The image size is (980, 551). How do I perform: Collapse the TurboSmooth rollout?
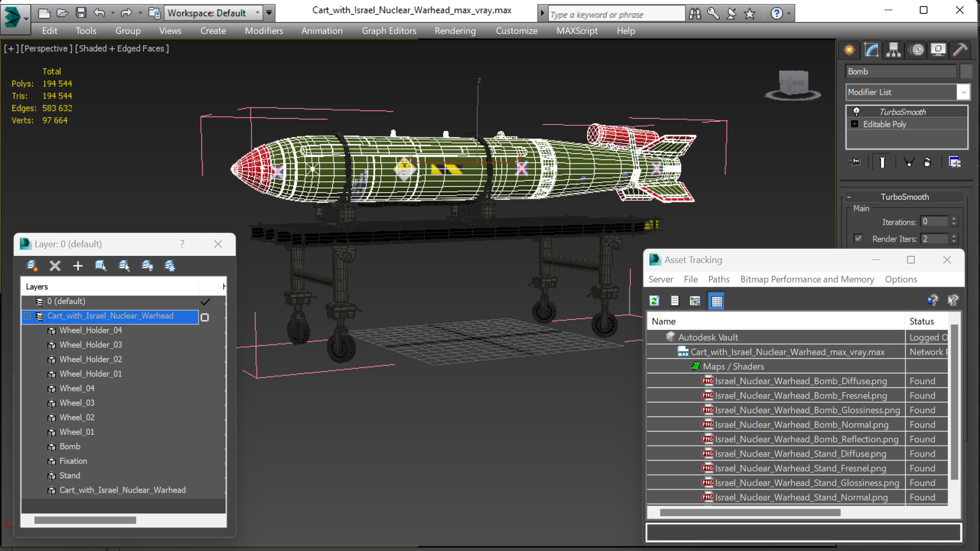click(x=849, y=197)
